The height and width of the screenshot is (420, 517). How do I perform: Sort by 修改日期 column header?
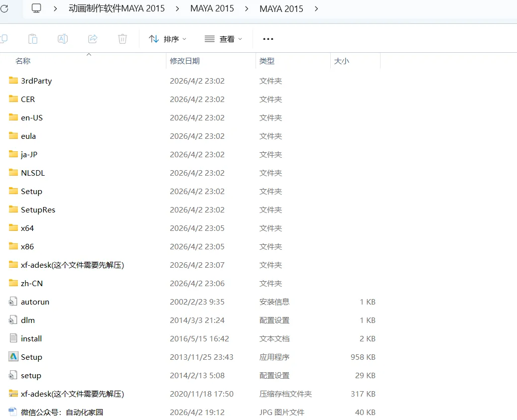coord(185,61)
